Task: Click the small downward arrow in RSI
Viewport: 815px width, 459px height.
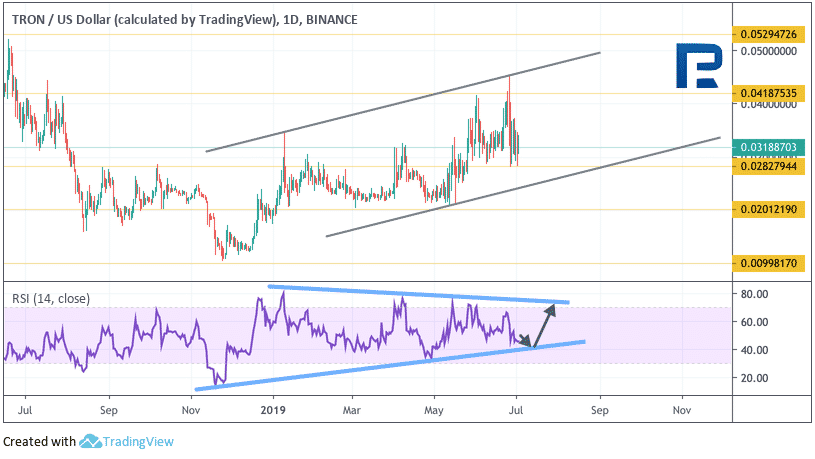Action: [x=523, y=339]
